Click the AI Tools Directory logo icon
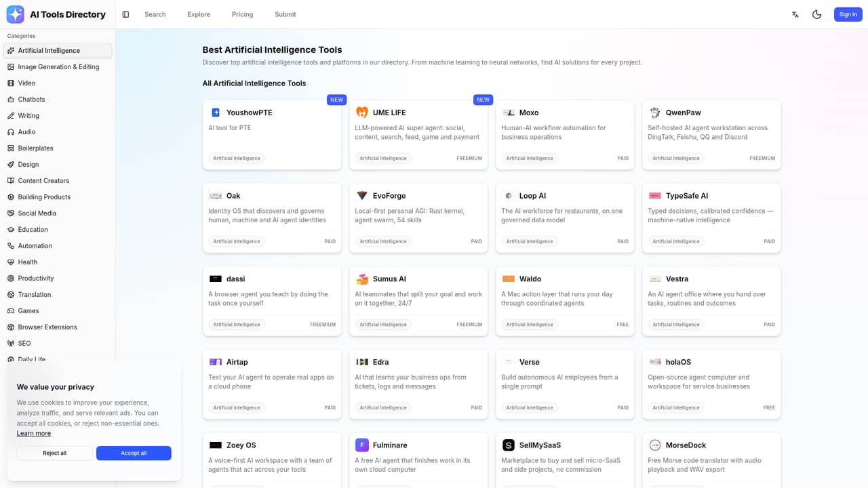 pos(15,14)
